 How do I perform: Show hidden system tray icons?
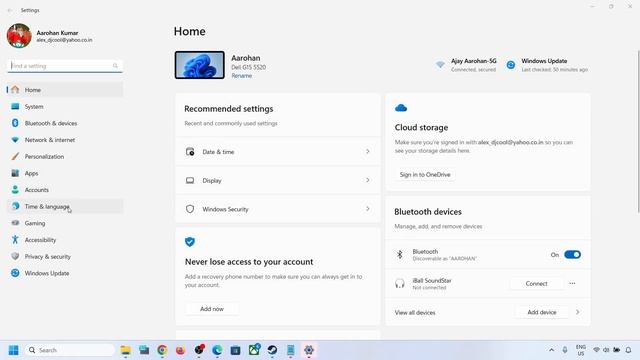click(551, 350)
